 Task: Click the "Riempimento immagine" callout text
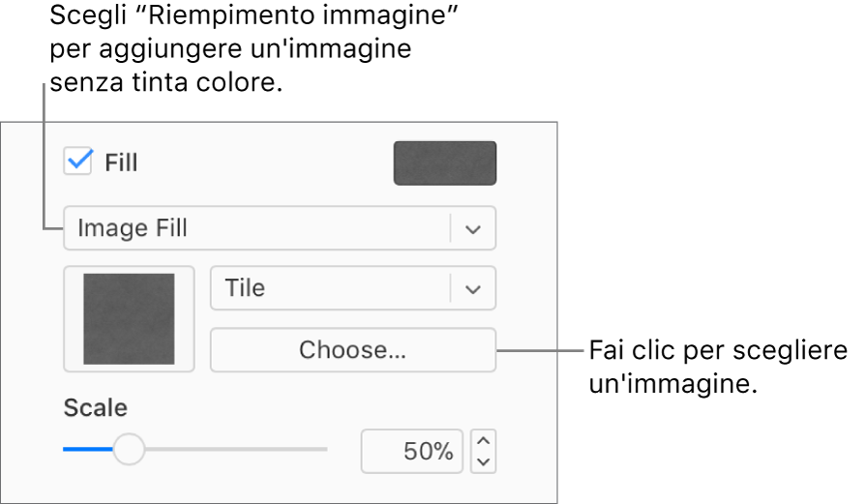click(303, 15)
